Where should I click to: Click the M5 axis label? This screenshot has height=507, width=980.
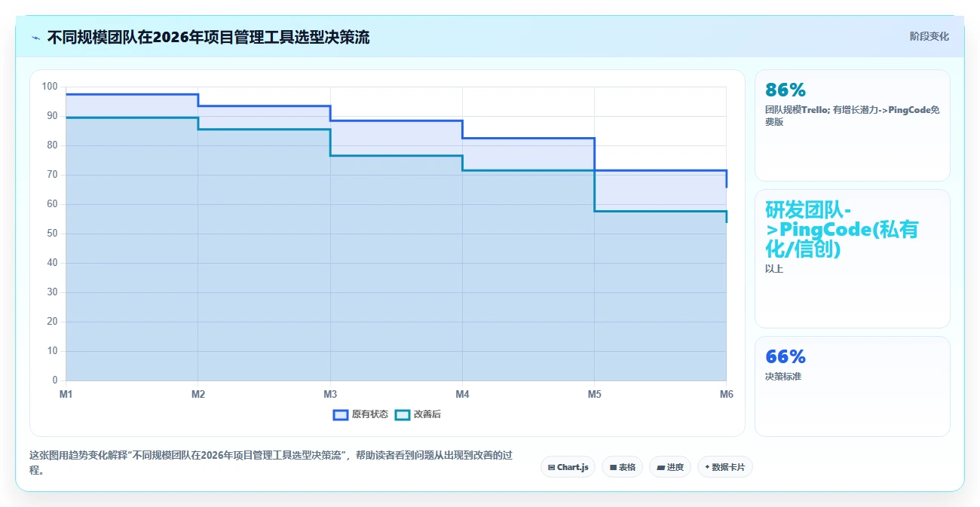coord(594,394)
